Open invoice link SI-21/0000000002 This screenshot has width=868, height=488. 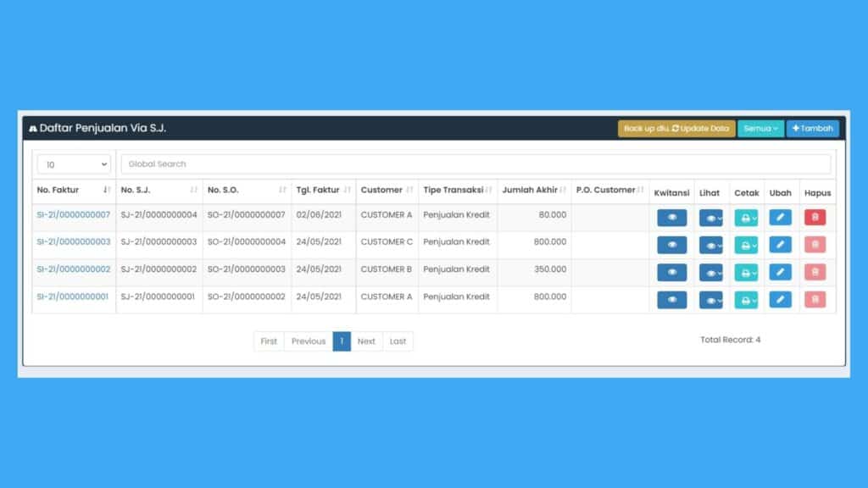(74, 269)
